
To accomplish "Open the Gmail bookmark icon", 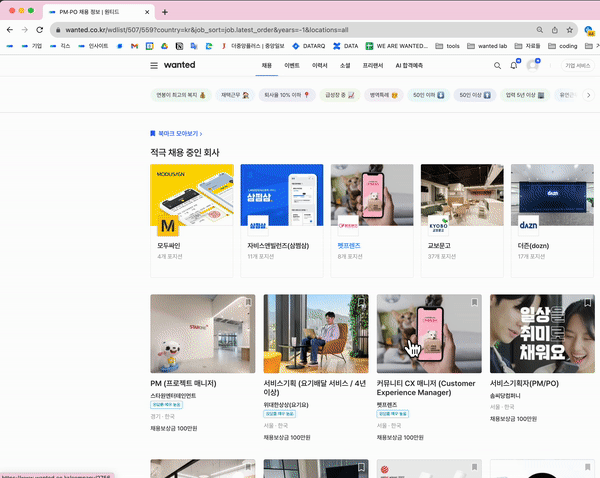I will (x=134, y=46).
